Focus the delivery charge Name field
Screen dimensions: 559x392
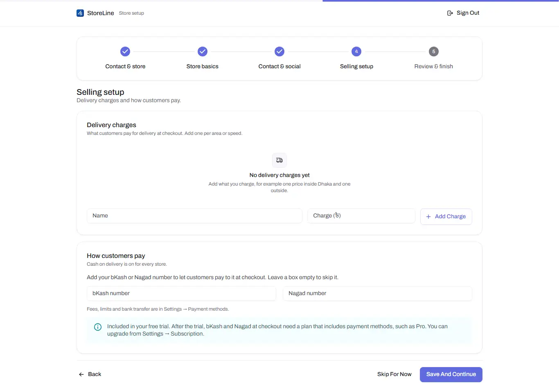(x=194, y=216)
